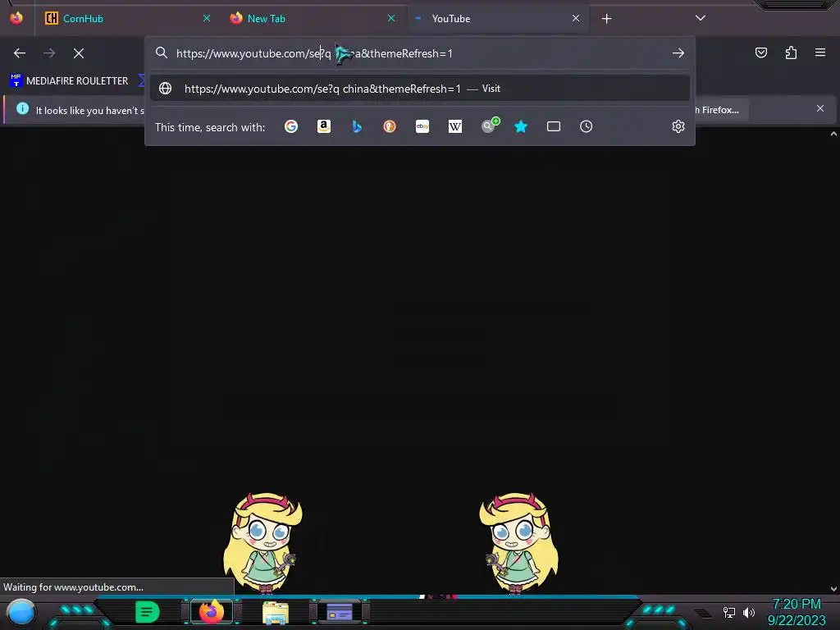Close the New Tab tab
The width and height of the screenshot is (840, 630).
tap(391, 18)
